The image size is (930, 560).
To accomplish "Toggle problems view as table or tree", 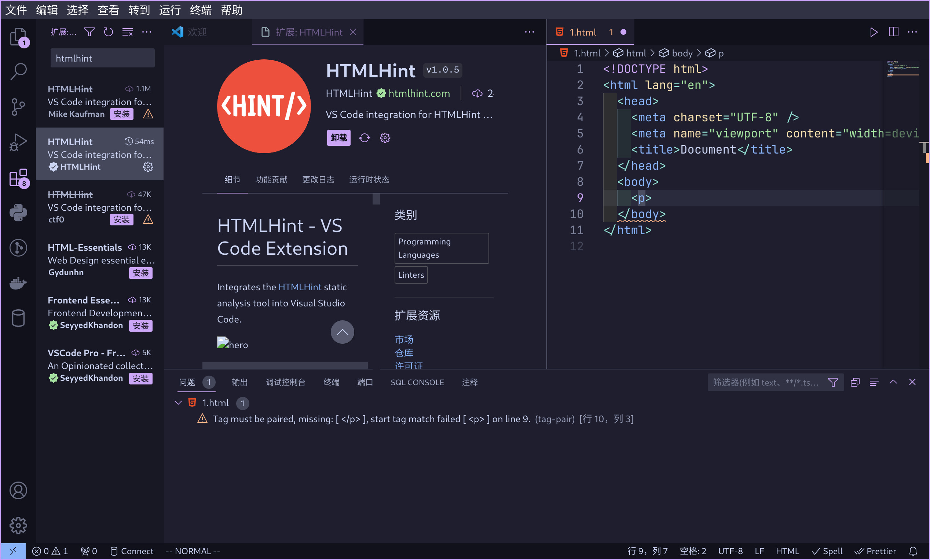I will (874, 382).
